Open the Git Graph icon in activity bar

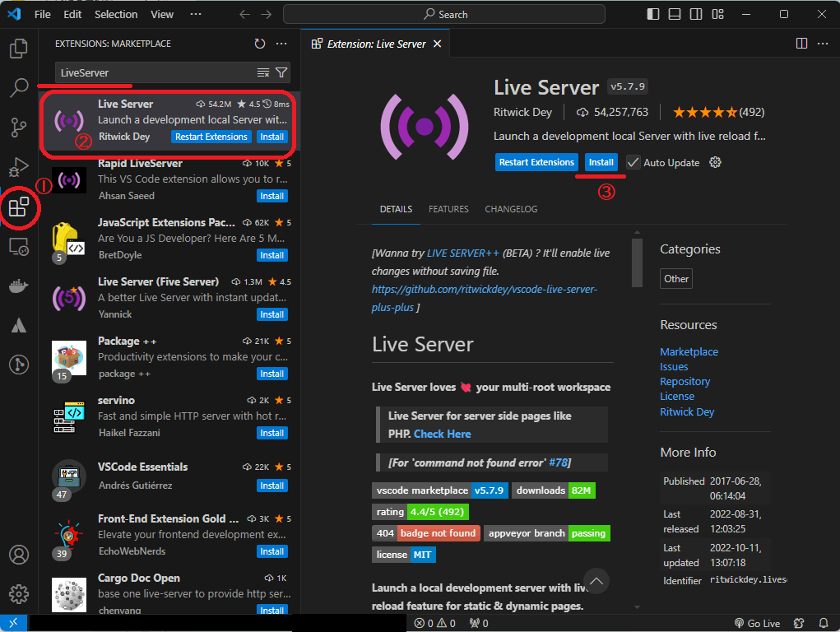click(x=19, y=365)
